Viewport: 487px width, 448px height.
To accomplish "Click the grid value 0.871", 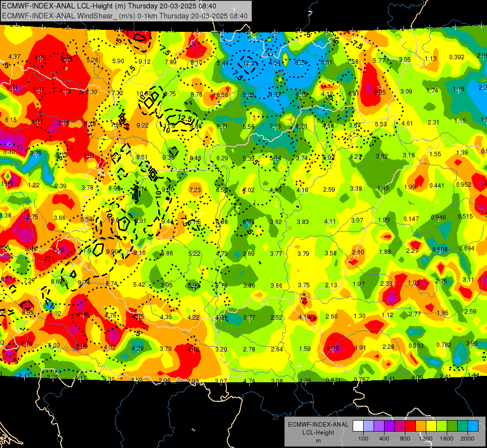I will pyautogui.click(x=334, y=380).
